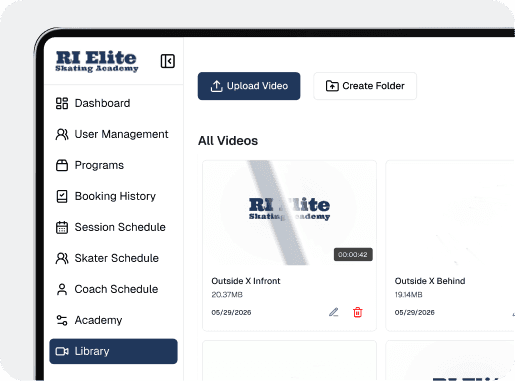The width and height of the screenshot is (515, 381).
Task: Click the 00:00:42 duration badge
Action: click(x=353, y=255)
